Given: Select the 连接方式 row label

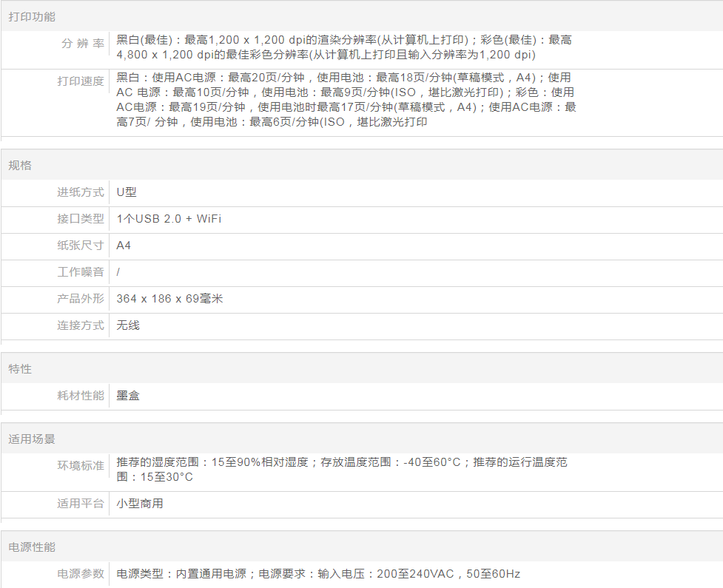Looking at the screenshot, I should (x=81, y=325).
